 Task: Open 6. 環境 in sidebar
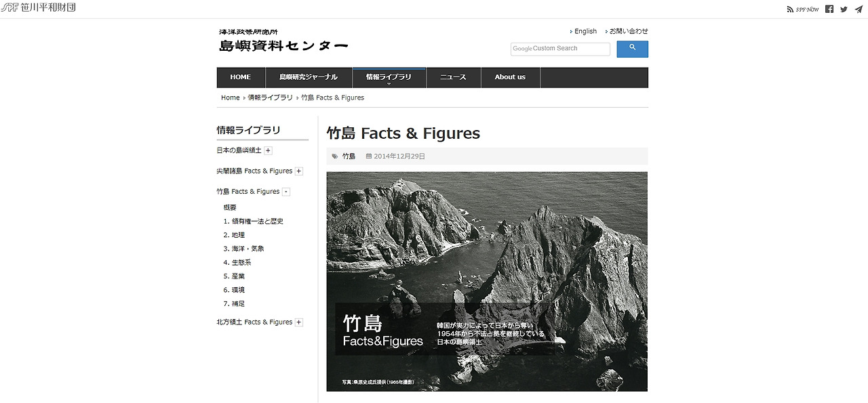234,290
